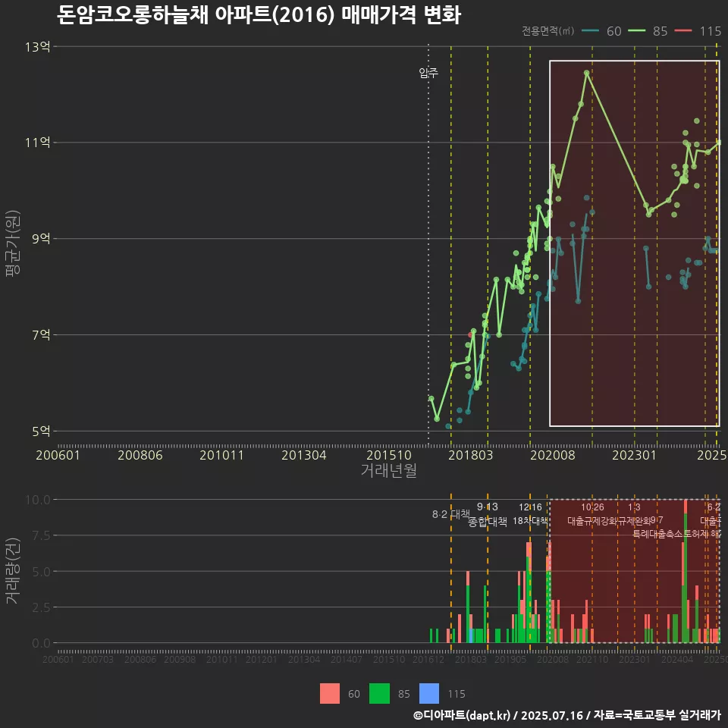Click the 2.5 label on volume chart
728x728 pixels.
click(41, 607)
